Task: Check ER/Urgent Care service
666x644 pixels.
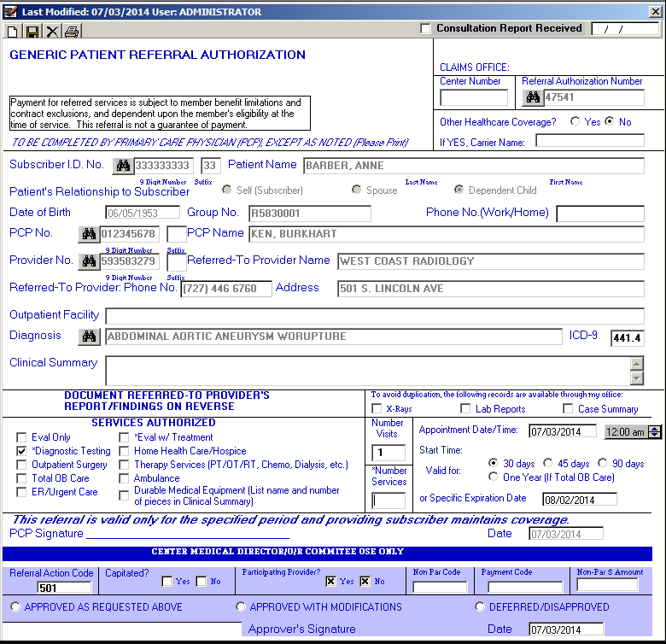Action: [x=21, y=492]
